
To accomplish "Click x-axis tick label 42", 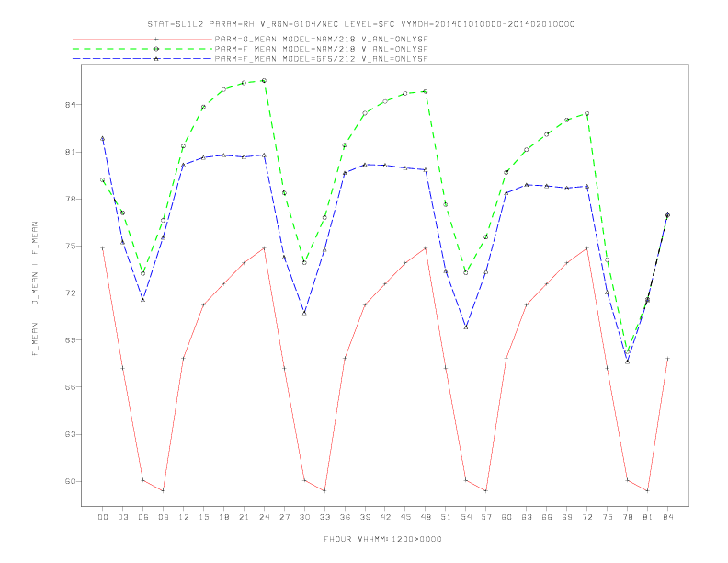I will (x=385, y=517).
